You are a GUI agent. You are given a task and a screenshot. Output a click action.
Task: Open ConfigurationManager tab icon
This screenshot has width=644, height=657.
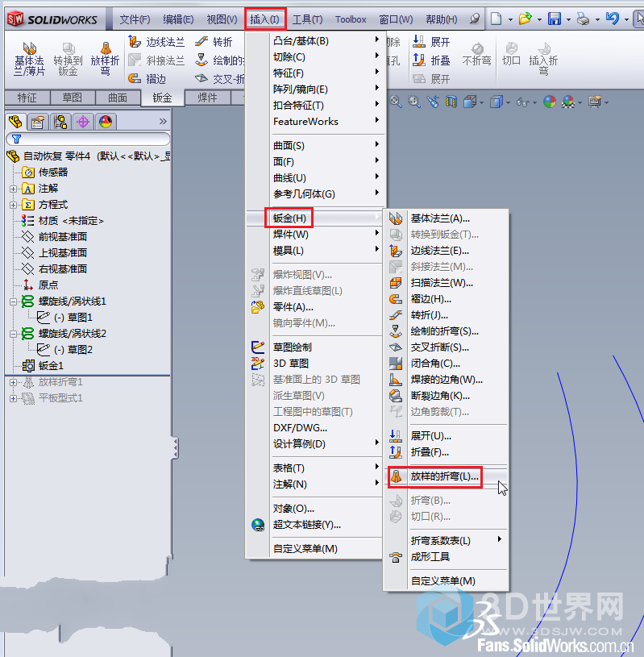(x=60, y=122)
